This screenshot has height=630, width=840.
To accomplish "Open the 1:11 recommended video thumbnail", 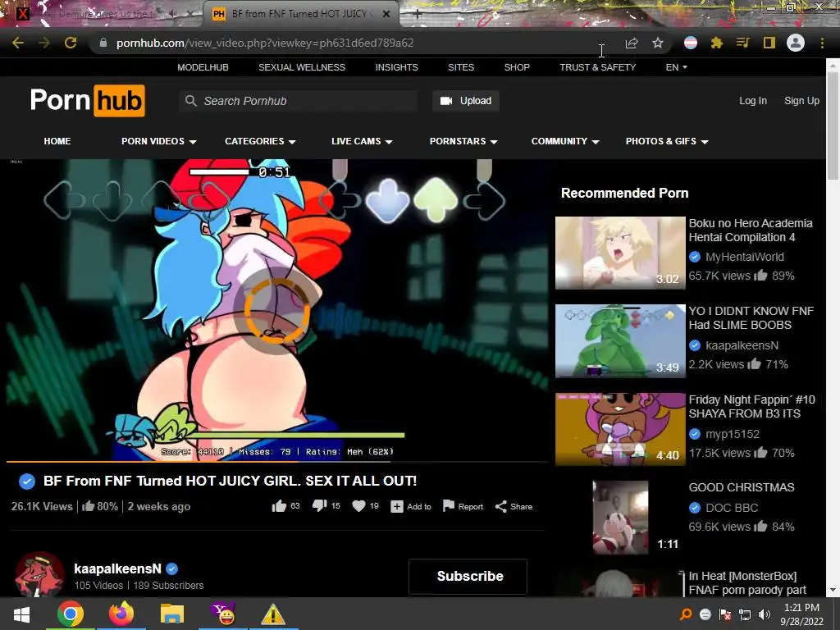I will (x=620, y=518).
